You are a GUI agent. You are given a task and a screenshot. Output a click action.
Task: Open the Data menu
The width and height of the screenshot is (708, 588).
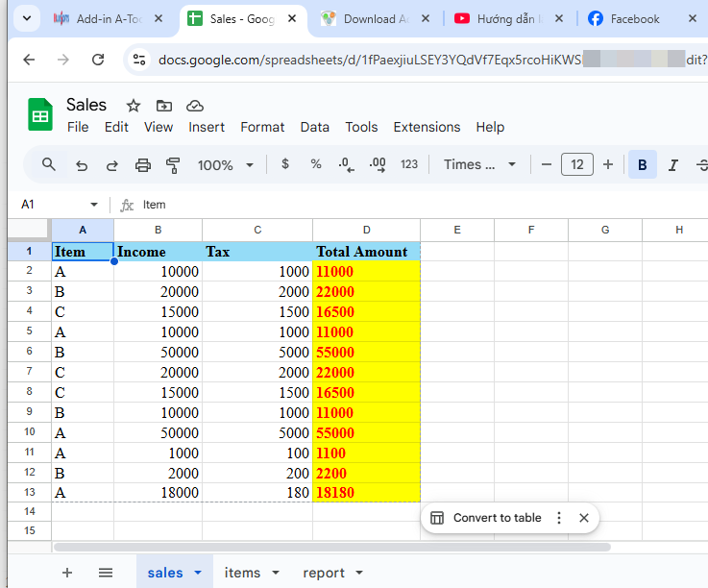click(314, 127)
